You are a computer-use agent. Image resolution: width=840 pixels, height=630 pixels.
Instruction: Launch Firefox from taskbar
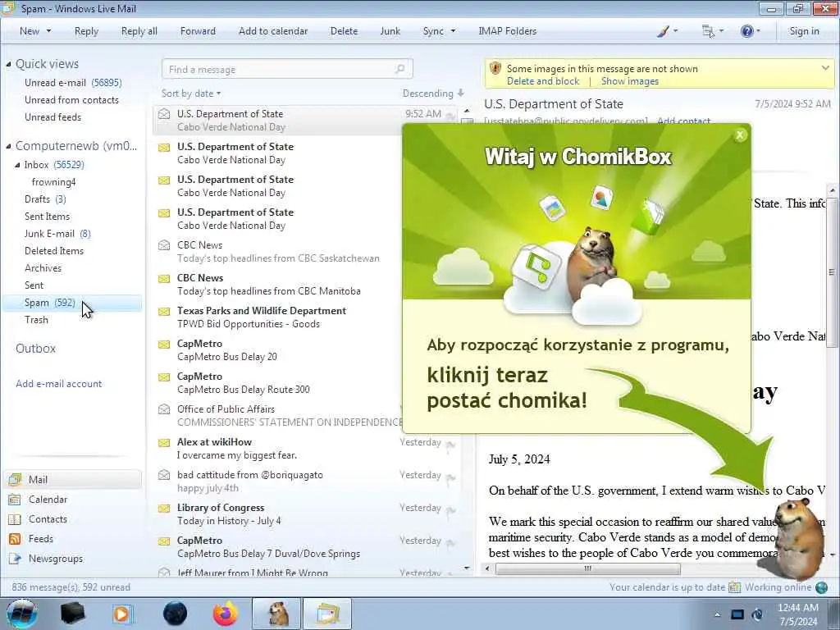225,614
